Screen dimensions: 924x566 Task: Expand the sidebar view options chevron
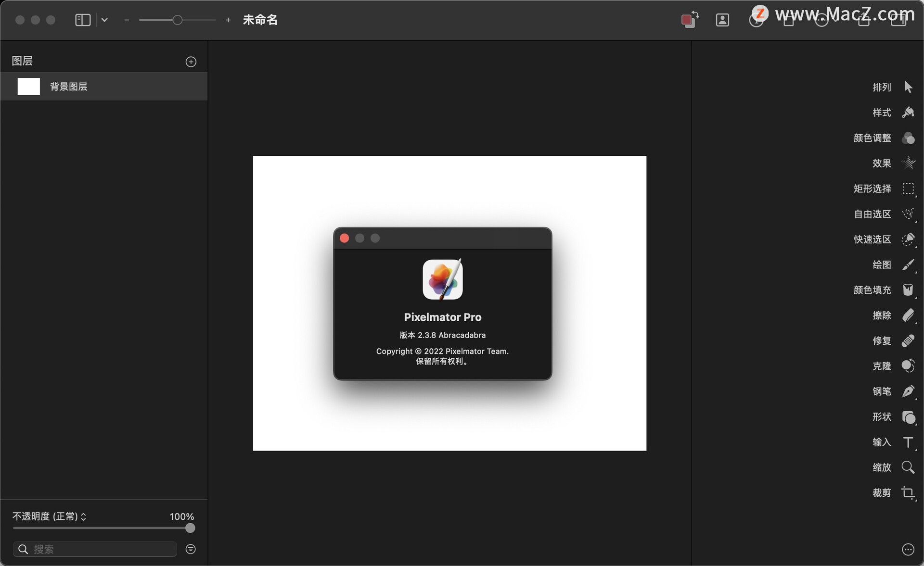104,20
